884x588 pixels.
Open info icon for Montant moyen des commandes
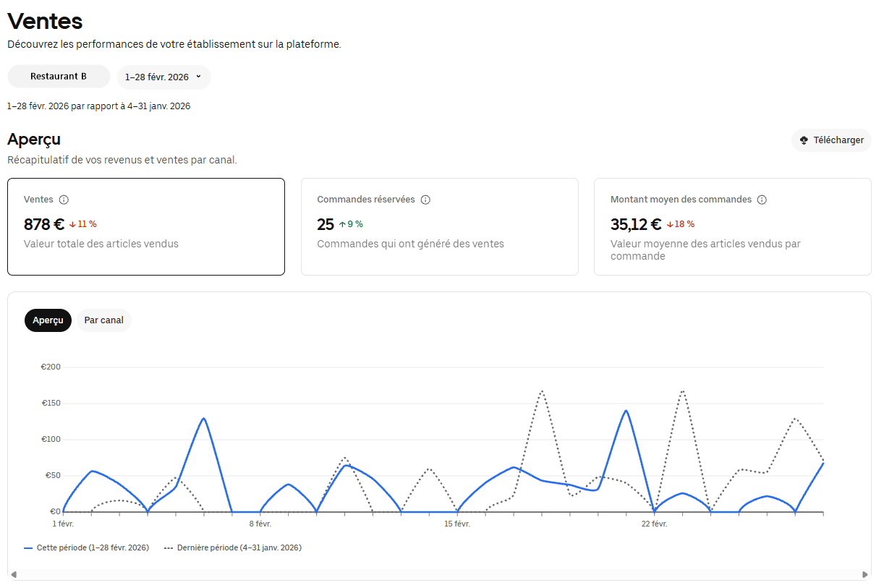pos(762,200)
